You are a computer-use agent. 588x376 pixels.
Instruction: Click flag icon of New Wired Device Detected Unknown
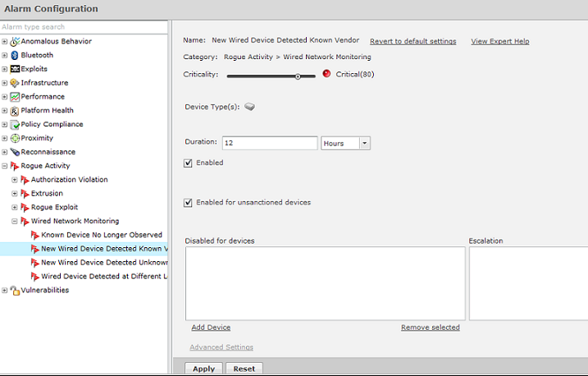pos(35,263)
